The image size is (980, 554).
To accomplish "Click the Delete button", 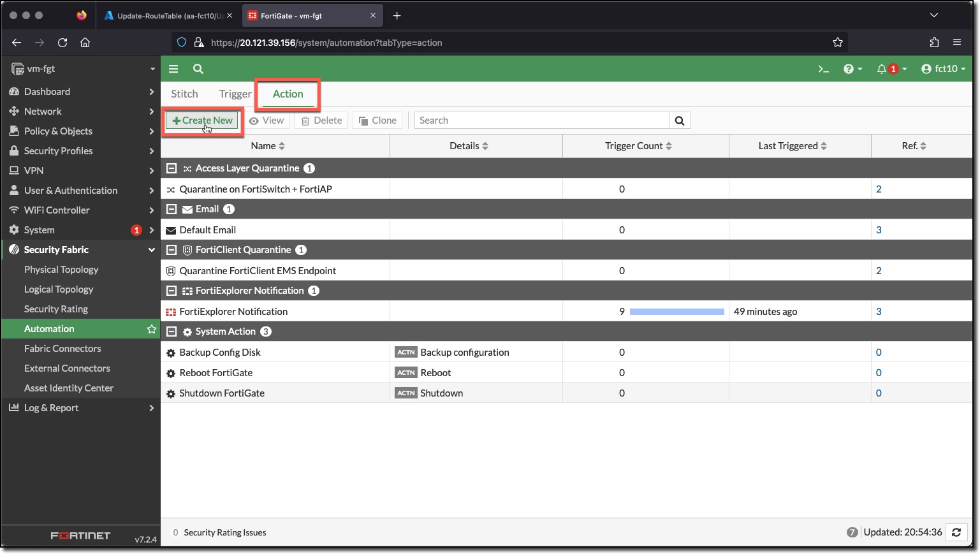I will 321,120.
